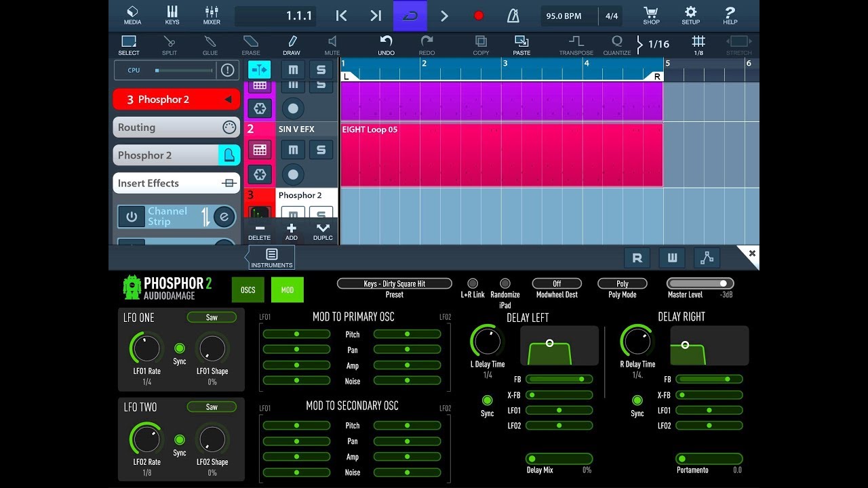The height and width of the screenshot is (488, 868).
Task: Open the Keys keyboard panel
Action: 172,15
